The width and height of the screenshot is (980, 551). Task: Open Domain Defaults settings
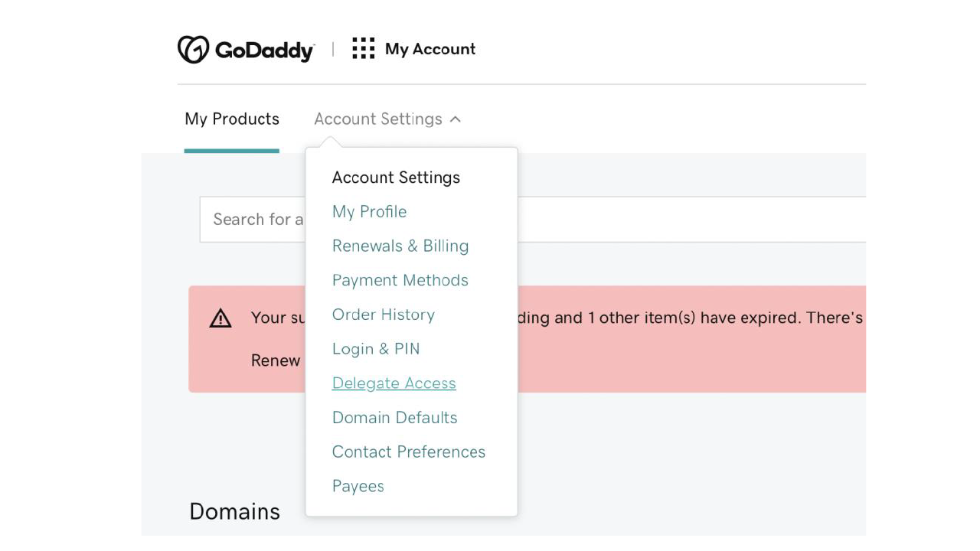[395, 418]
